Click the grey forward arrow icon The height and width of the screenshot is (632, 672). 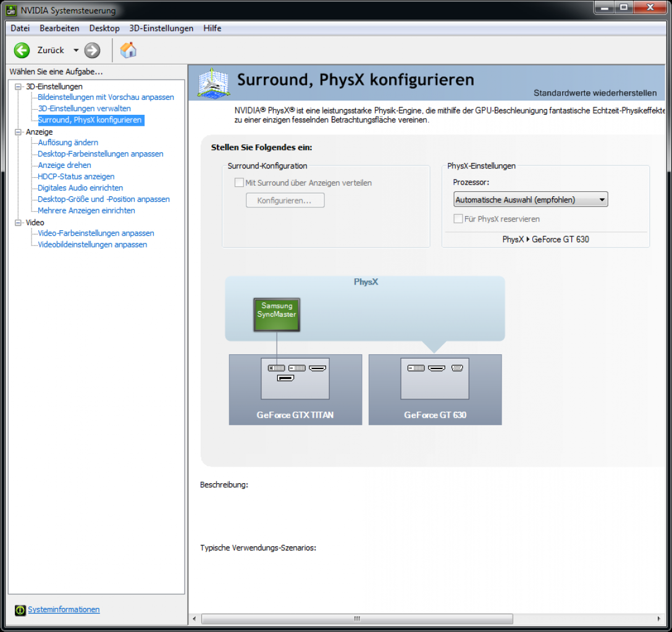92,50
